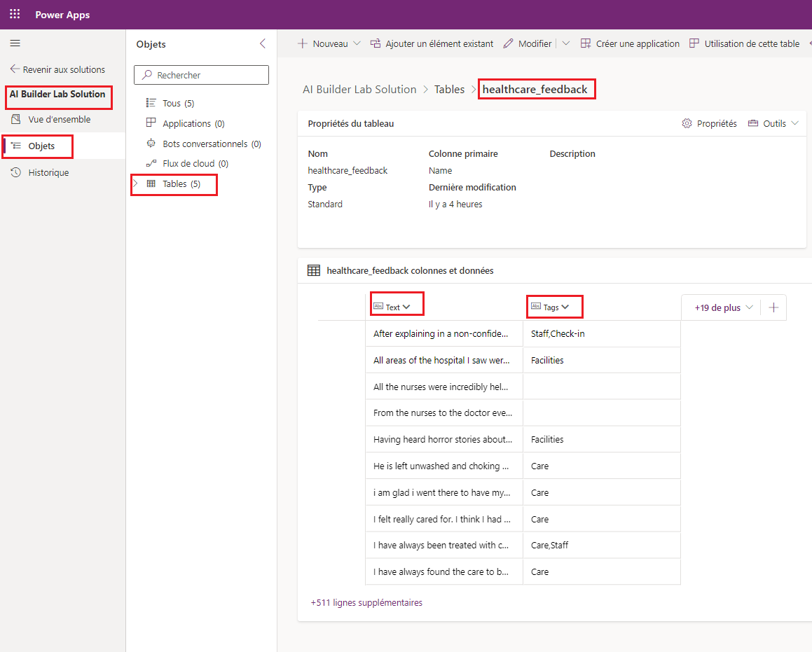Toggle the hamburger navigation menu
The height and width of the screenshot is (652, 812).
point(15,43)
